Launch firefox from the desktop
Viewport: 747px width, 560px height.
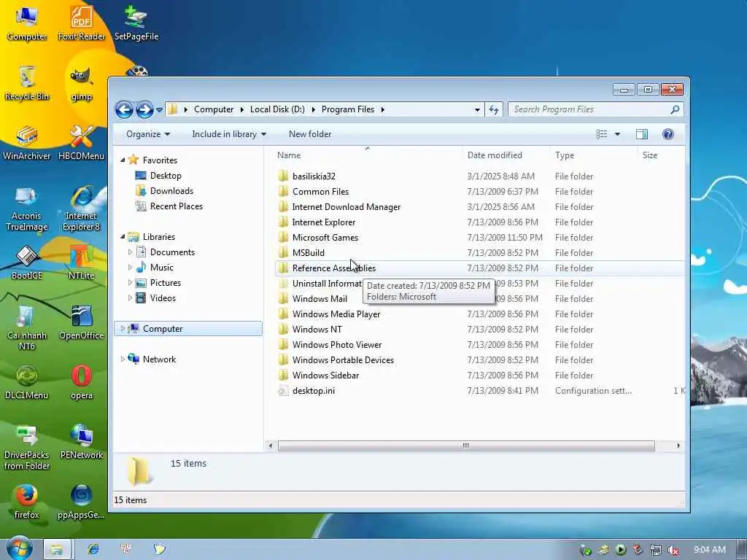coord(27,502)
